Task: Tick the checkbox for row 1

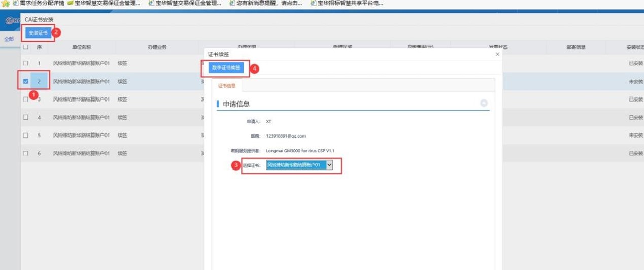Action: 26,63
